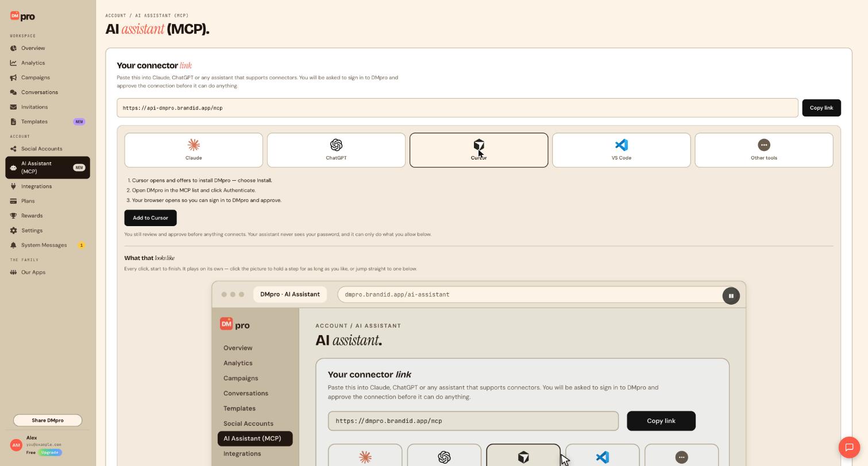Open Campaigns using the megaphone icon
The image size is (868, 466).
pos(13,77)
